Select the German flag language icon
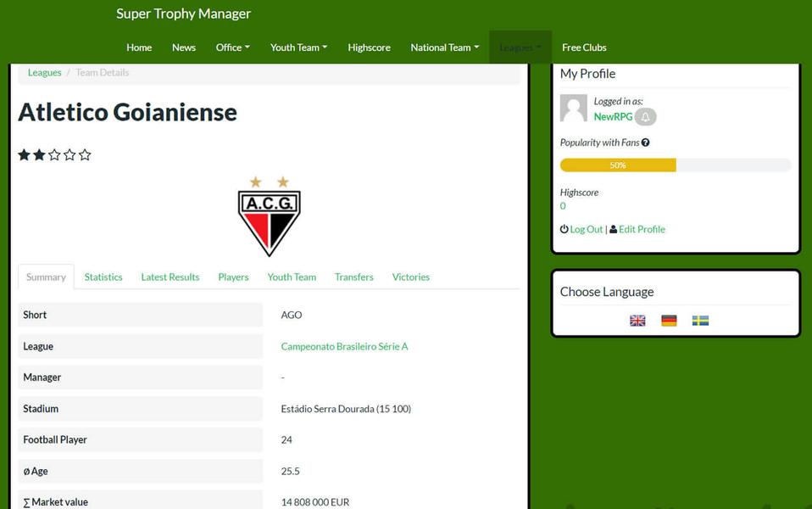The width and height of the screenshot is (812, 509). (x=668, y=321)
